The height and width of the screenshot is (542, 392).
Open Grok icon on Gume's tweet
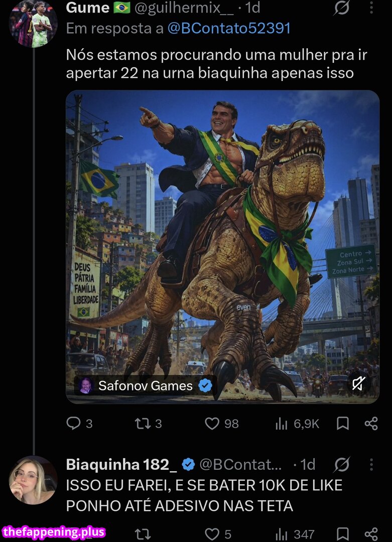tap(341, 8)
